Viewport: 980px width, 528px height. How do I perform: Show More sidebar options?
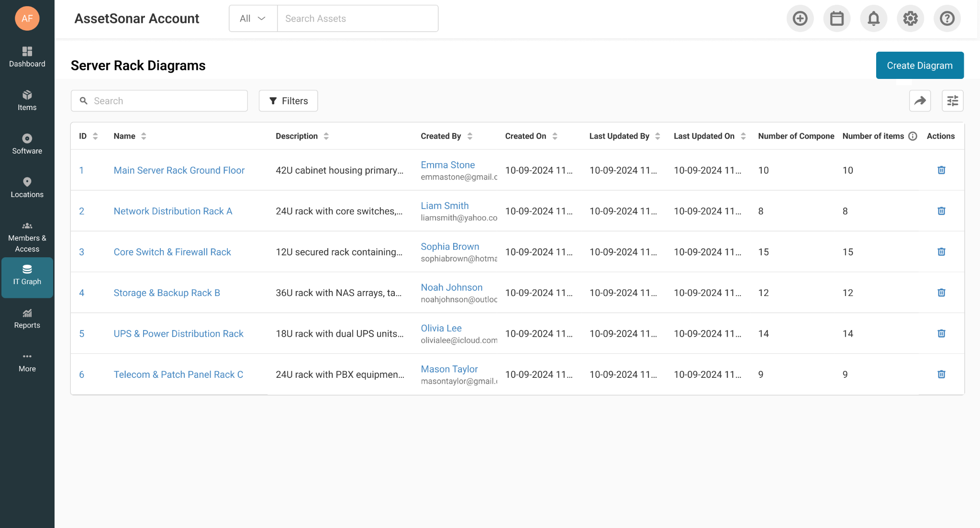27,362
